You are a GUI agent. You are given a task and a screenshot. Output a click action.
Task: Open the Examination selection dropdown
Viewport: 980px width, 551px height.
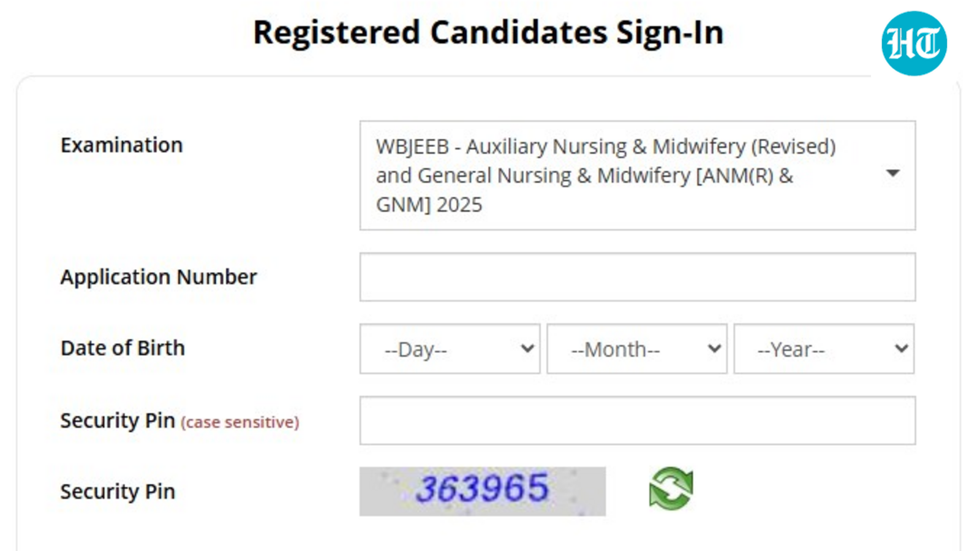click(x=637, y=175)
